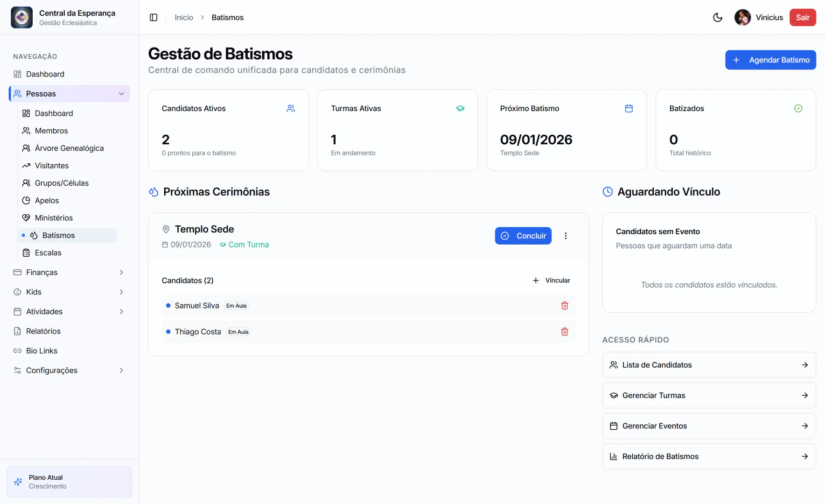Expand the Finanças menu section
This screenshot has height=504, width=825.
(121, 272)
